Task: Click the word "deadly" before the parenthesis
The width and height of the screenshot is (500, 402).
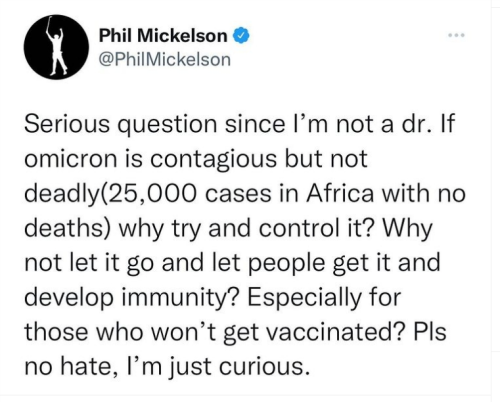Action: [x=62, y=194]
